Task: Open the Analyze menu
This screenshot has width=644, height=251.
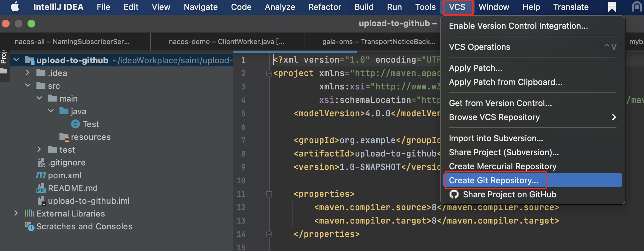Action: [x=280, y=7]
